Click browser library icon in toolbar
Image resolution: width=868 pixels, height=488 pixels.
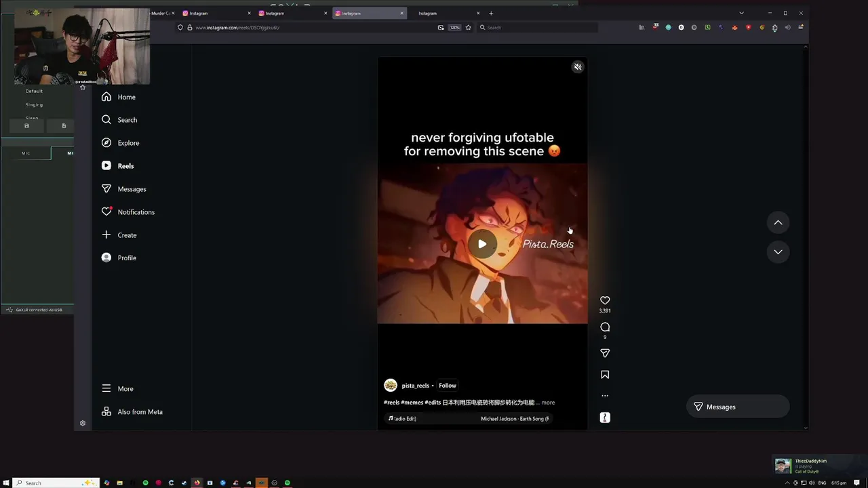click(642, 28)
